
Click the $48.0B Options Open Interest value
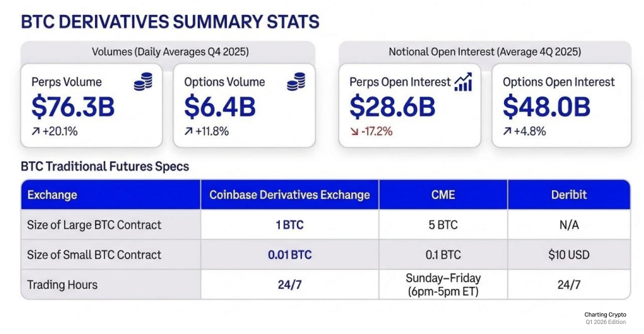pos(546,107)
